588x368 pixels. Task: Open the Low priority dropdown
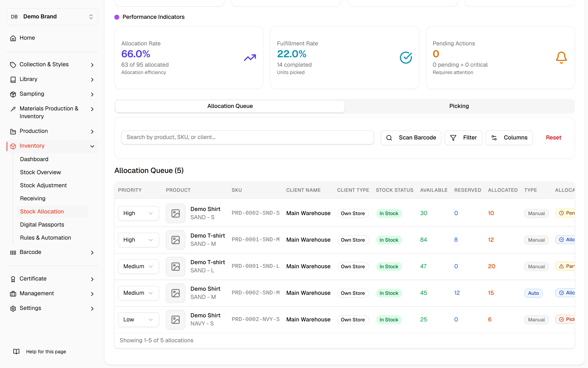138,320
